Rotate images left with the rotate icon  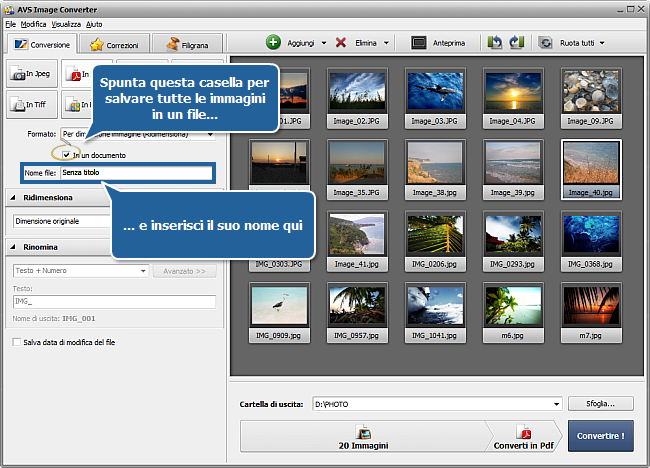click(x=495, y=43)
